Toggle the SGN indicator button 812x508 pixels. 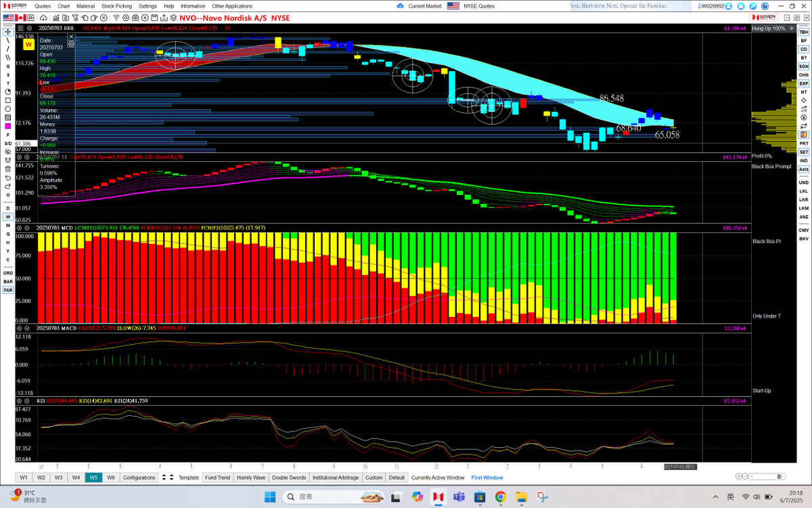(x=803, y=66)
